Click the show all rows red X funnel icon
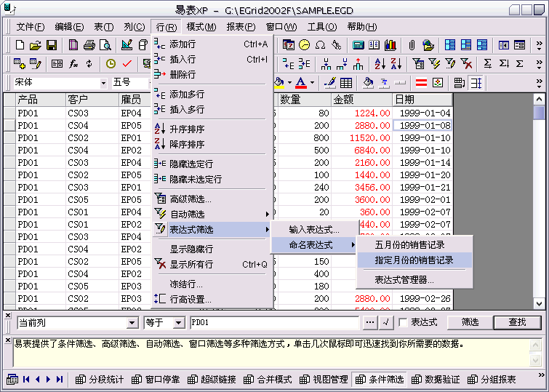This screenshot has width=549, height=392. (x=466, y=64)
